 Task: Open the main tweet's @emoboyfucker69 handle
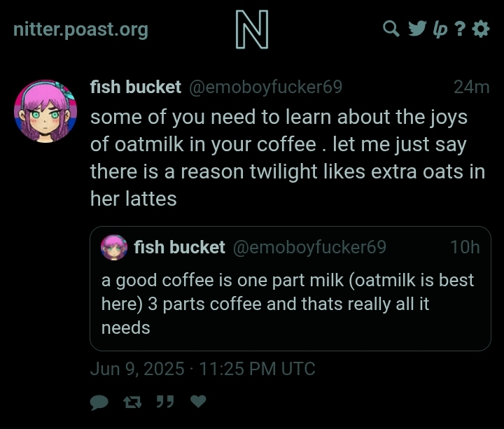(x=265, y=87)
